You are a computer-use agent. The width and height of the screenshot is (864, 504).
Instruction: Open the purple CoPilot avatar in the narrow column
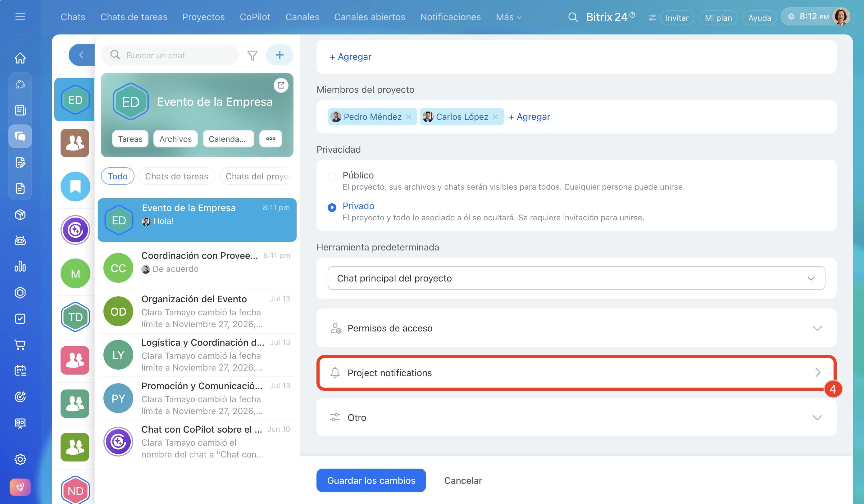pyautogui.click(x=75, y=230)
